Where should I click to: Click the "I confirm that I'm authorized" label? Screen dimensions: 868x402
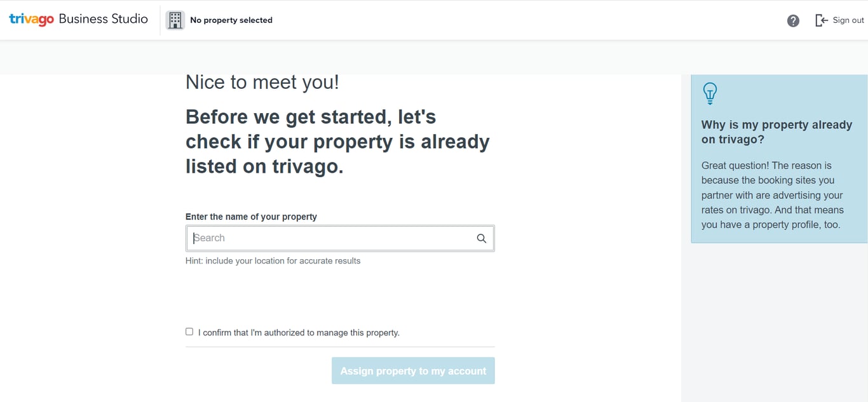point(299,333)
